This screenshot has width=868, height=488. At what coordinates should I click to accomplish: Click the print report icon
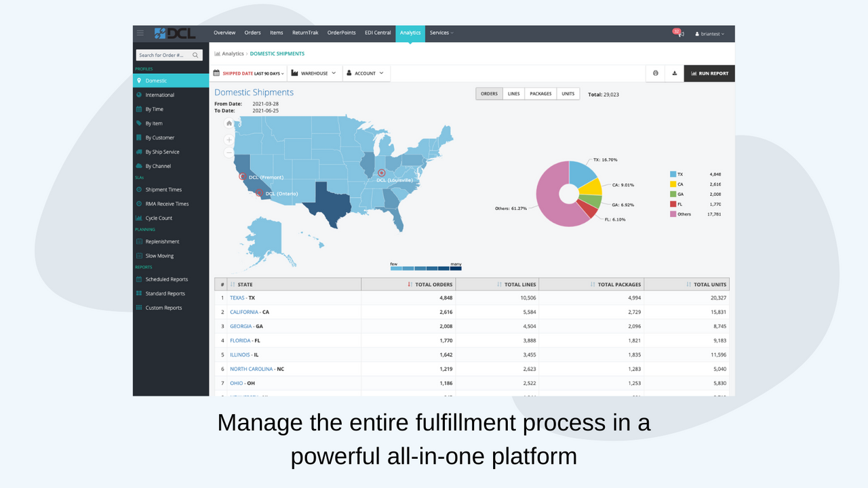(x=655, y=73)
